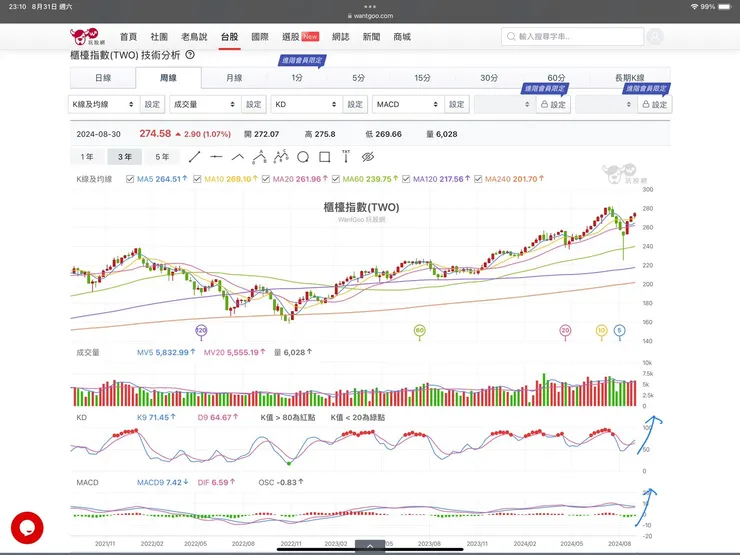Open 商城 in navigation

[x=402, y=37]
